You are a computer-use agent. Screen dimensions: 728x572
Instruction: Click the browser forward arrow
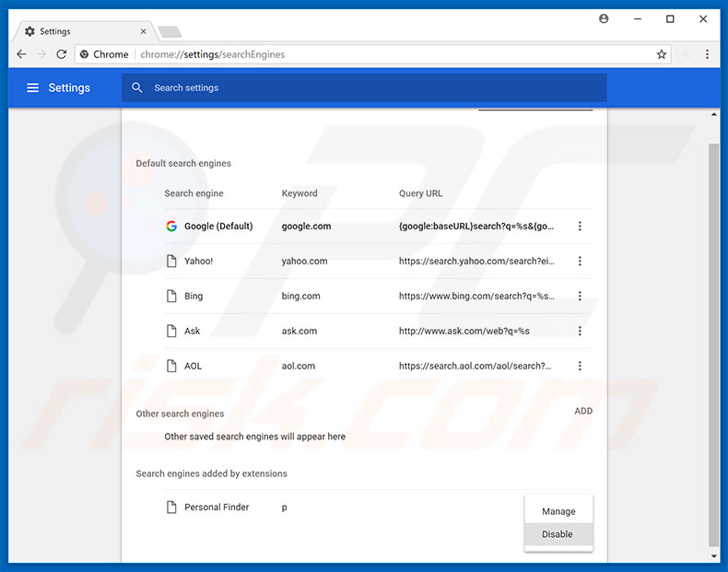(x=41, y=54)
